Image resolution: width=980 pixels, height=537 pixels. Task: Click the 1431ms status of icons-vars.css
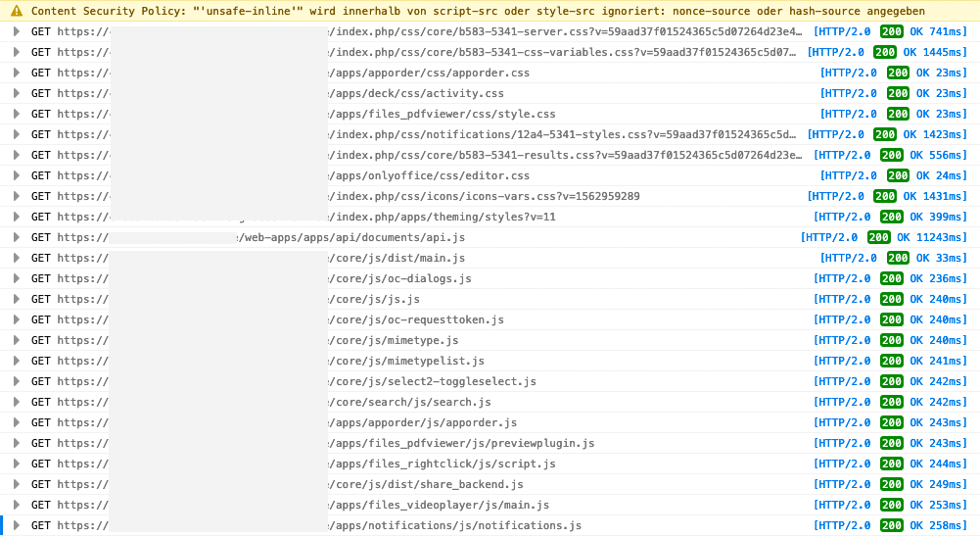[x=887, y=197]
